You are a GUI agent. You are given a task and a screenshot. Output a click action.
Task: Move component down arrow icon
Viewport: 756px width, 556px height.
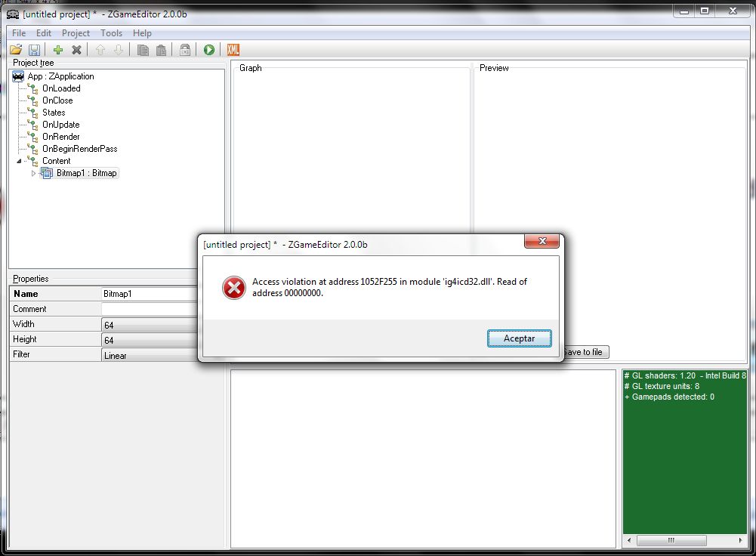coord(118,50)
